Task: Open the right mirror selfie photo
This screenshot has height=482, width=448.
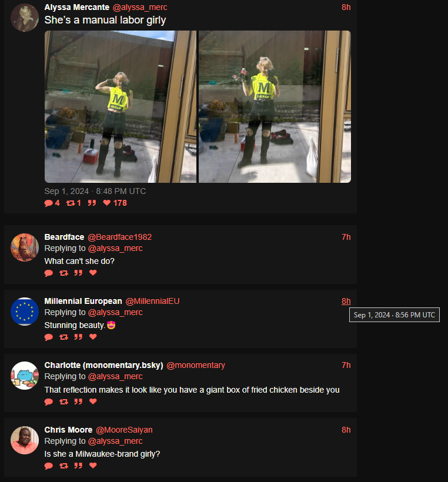Action: pos(275,106)
